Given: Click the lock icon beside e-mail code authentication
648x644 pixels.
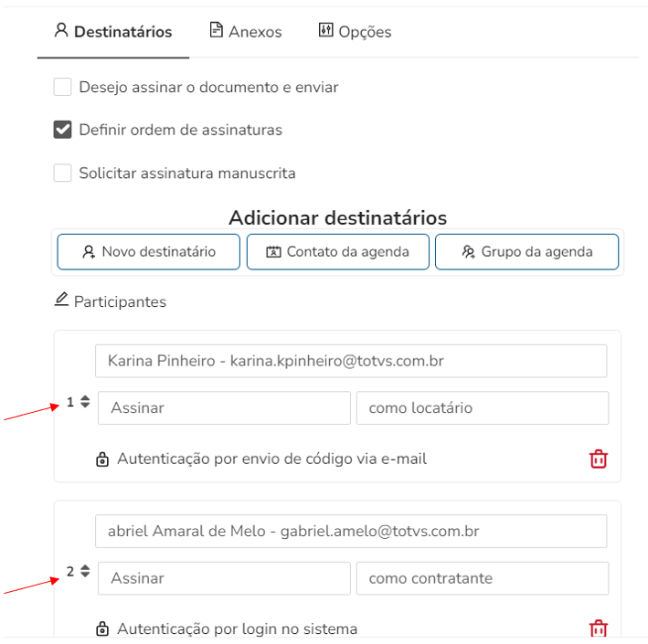Looking at the screenshot, I should tap(102, 459).
